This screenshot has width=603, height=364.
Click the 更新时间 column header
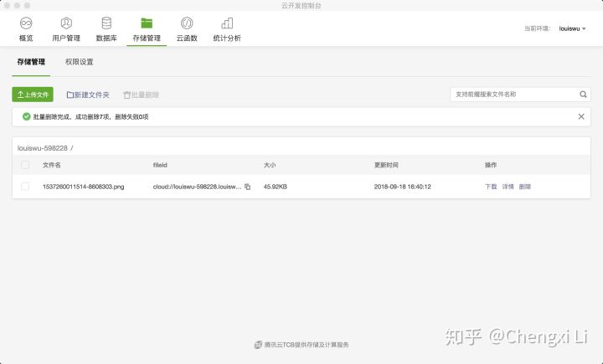386,165
